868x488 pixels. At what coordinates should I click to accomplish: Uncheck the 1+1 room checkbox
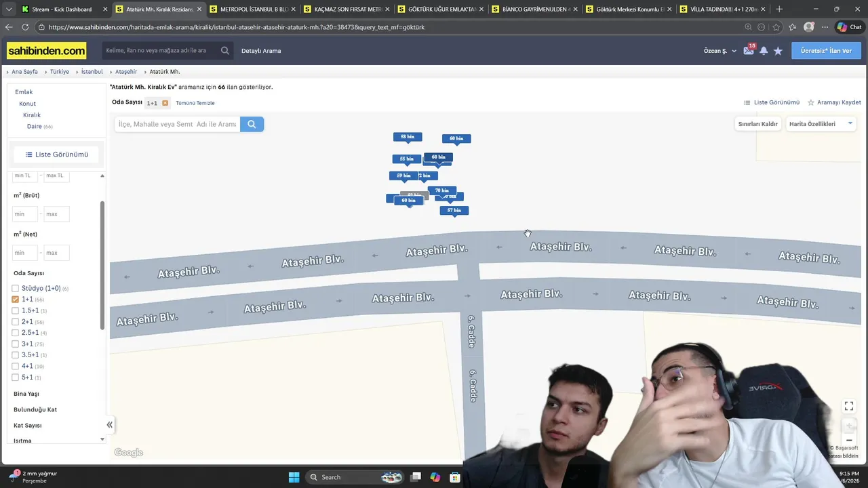coord(16,299)
